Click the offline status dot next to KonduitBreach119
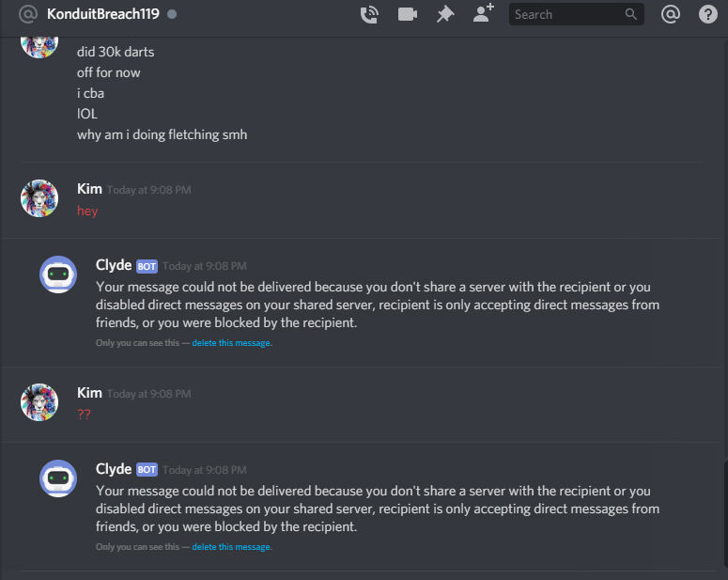728x580 pixels. click(172, 14)
